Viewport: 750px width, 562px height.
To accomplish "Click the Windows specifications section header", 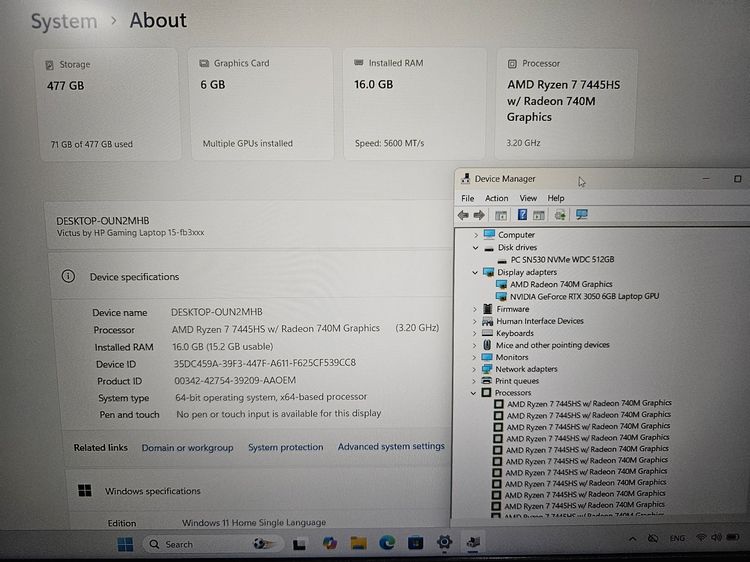I will click(x=259, y=491).
